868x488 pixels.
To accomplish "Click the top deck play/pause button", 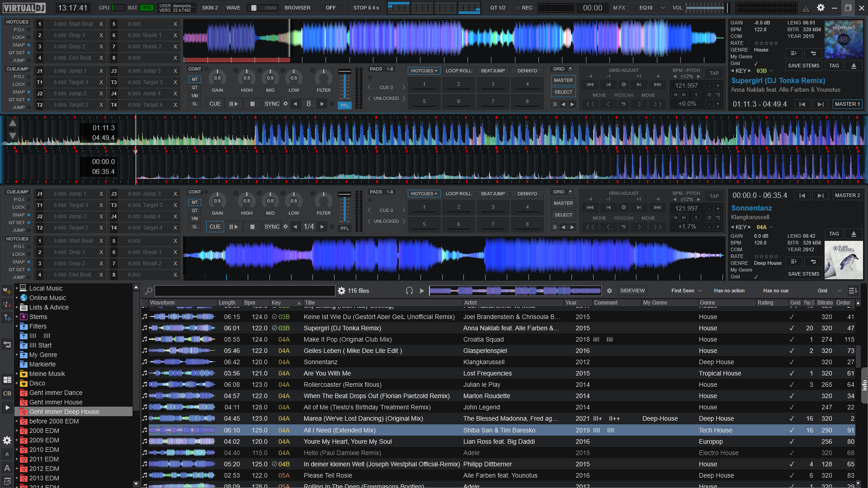I will (233, 104).
